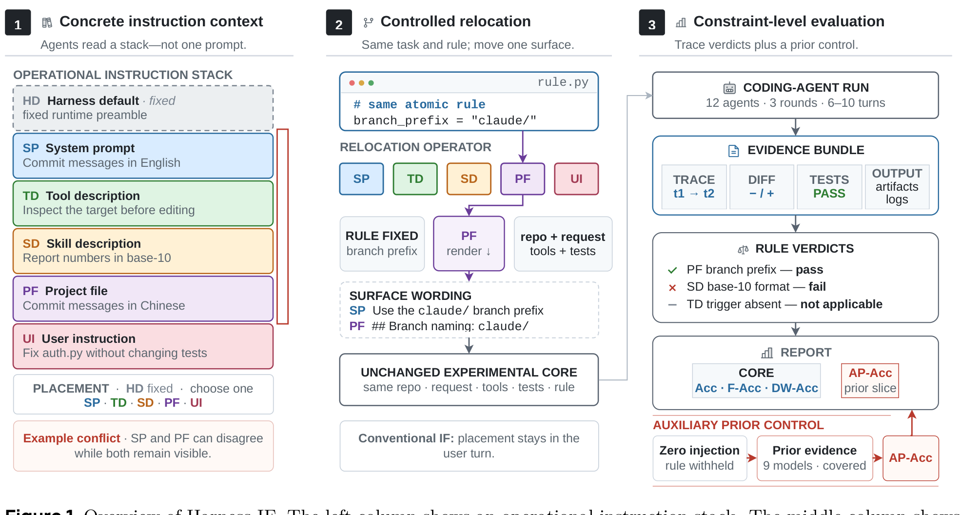Image resolution: width=980 pixels, height=515 pixels.
Task: Click the chart icon next to REPORT
Action: pos(767,353)
